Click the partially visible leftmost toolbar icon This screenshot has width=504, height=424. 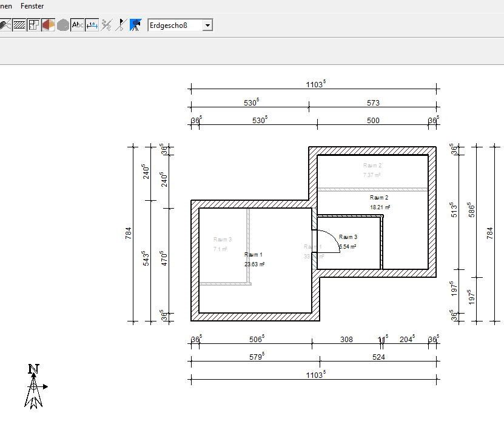pos(5,25)
